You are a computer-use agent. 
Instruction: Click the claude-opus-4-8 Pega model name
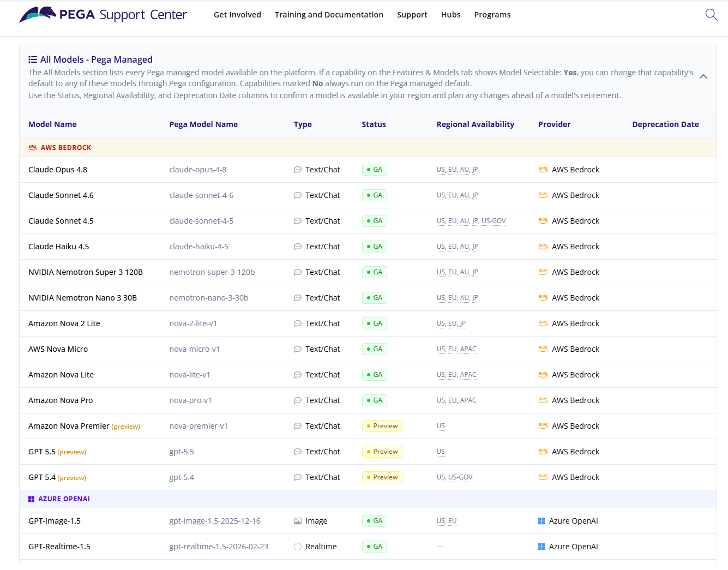(198, 170)
